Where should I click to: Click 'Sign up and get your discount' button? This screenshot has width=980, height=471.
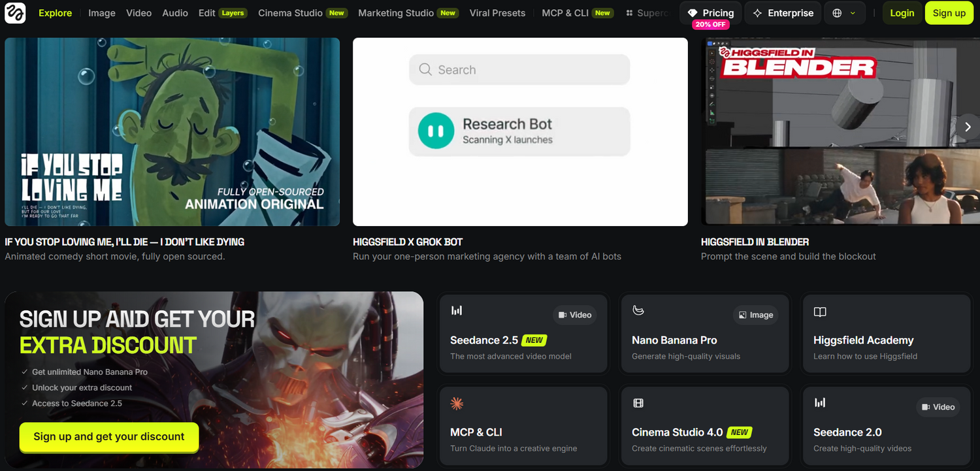coord(109,437)
